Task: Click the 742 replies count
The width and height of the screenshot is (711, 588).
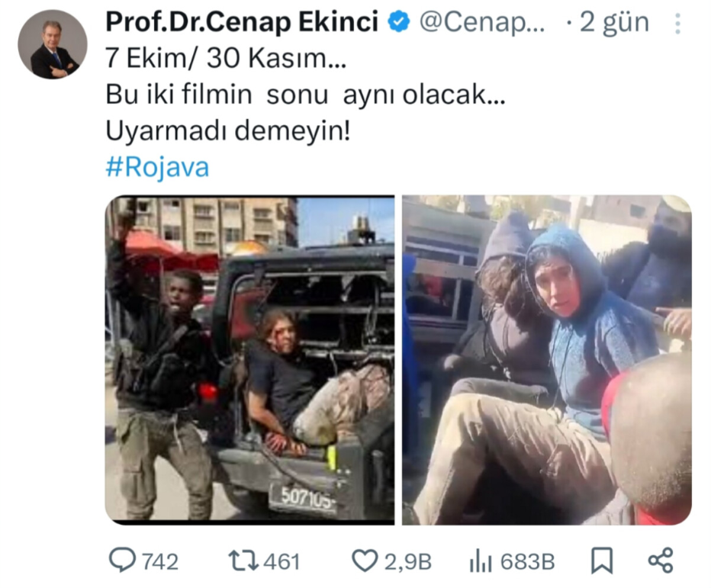Action: coord(160,562)
